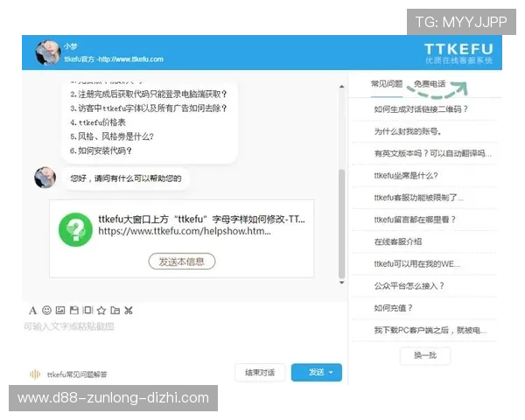Open ttkefu官方 www.ttkefu.com link in header
This screenshot has width=525, height=420.
[114, 59]
